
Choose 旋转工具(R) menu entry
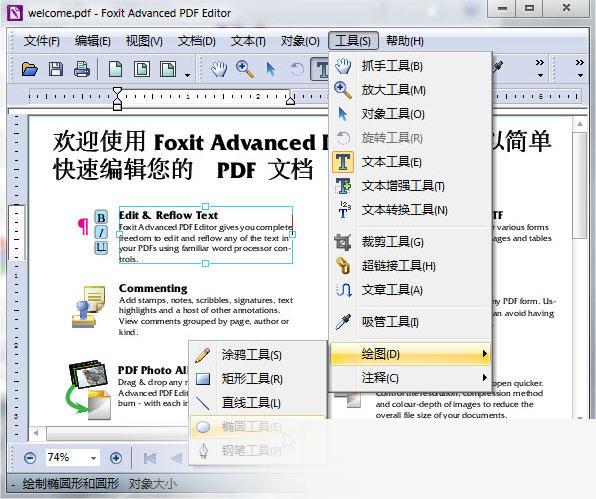coord(411,138)
